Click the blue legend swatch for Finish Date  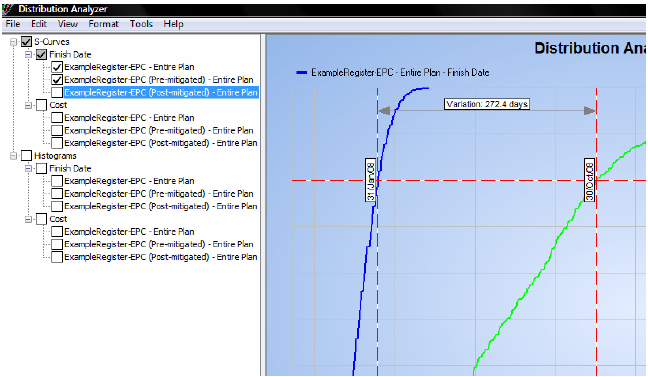click(x=302, y=73)
